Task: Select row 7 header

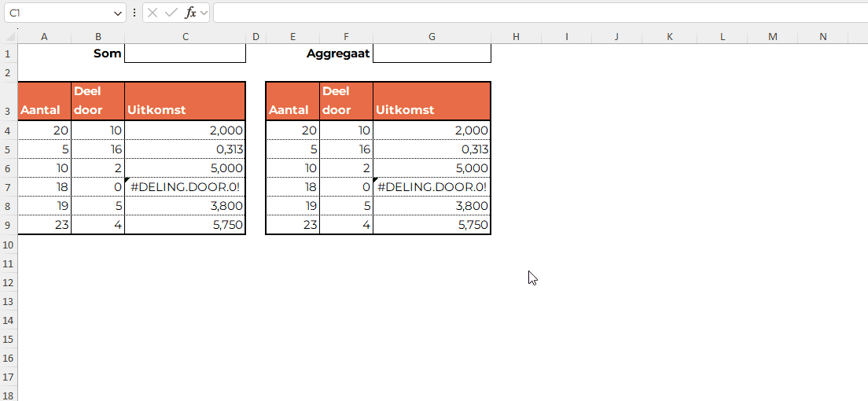Action: point(9,187)
